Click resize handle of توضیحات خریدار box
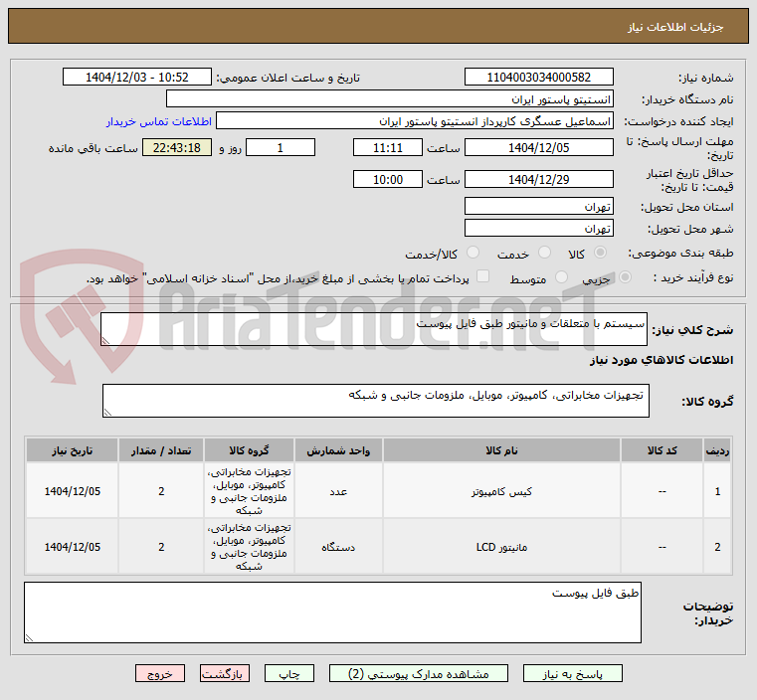 point(29,638)
